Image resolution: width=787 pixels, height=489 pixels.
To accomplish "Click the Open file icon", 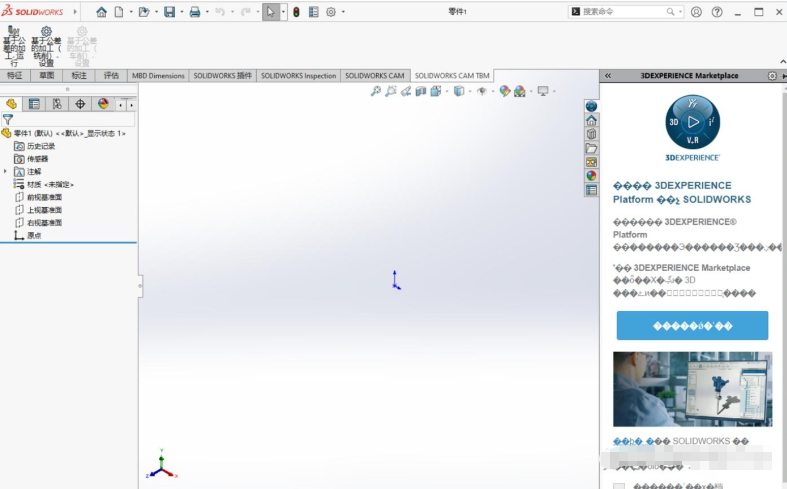I will point(144,12).
